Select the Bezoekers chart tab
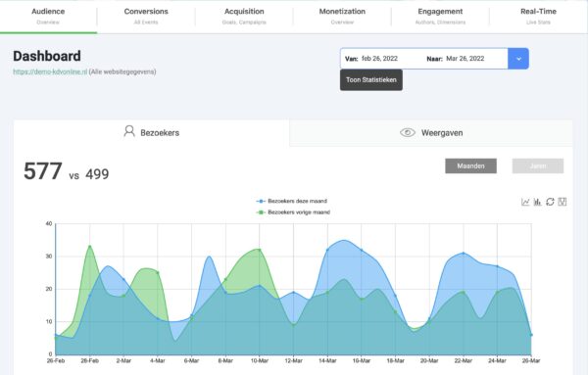The image size is (588, 375). point(152,132)
